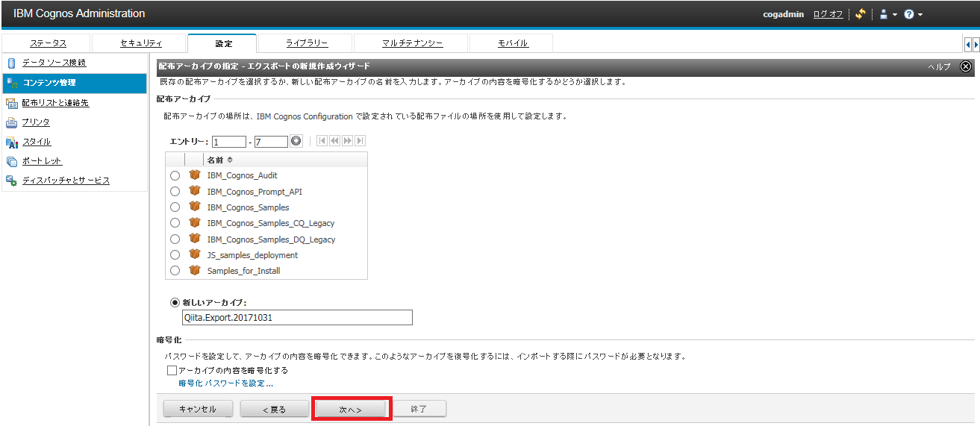Select the IBM_Cognos_Samples_DQ_Legacy radio button
980x426 pixels.
(x=175, y=239)
